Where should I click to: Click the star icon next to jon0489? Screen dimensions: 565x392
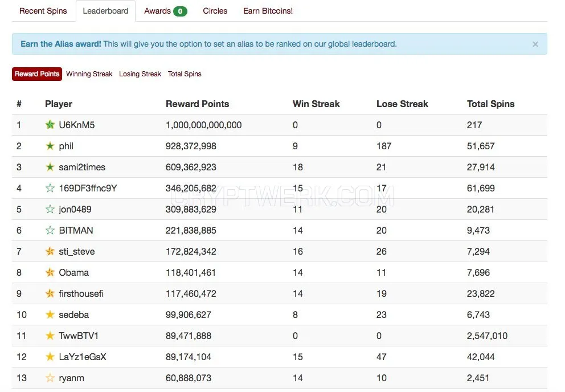(50, 209)
